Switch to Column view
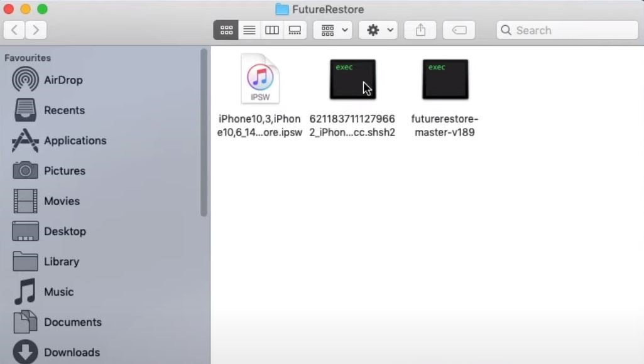 click(x=272, y=29)
